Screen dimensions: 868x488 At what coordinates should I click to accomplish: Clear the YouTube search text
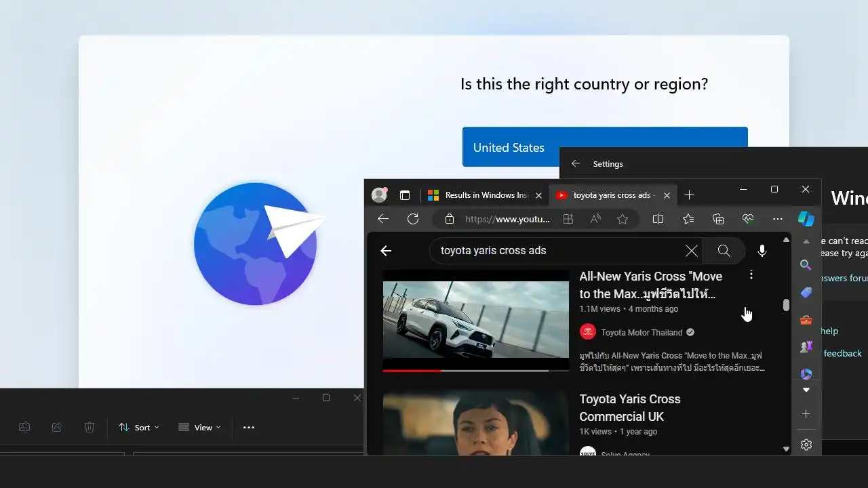tap(692, 251)
